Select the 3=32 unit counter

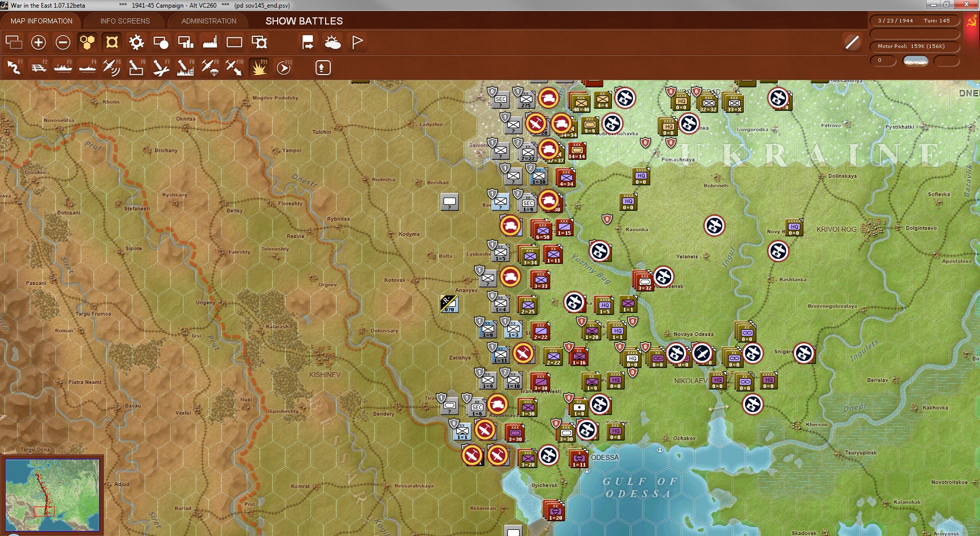pos(644,281)
